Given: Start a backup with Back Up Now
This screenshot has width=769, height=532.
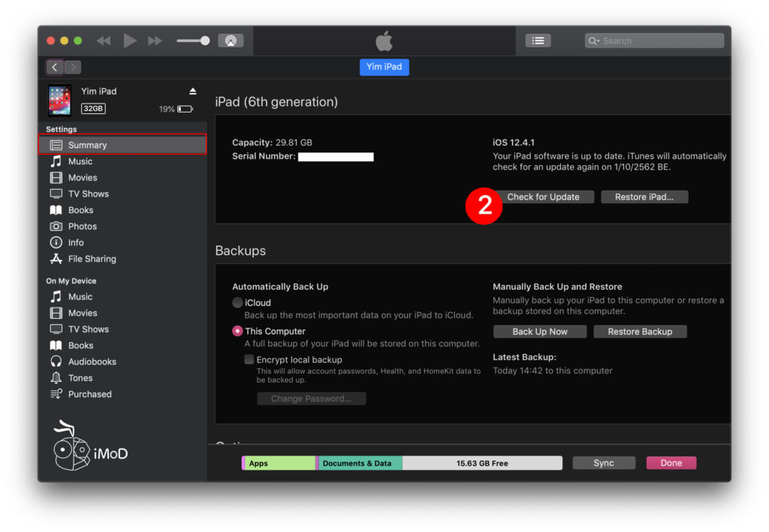Looking at the screenshot, I should [x=539, y=331].
